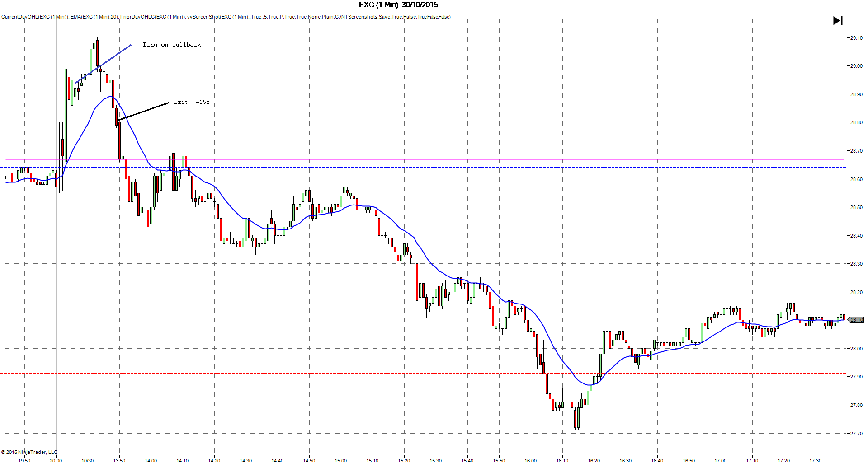
Task: Click the 20:00 time axis label
Action: click(x=56, y=461)
